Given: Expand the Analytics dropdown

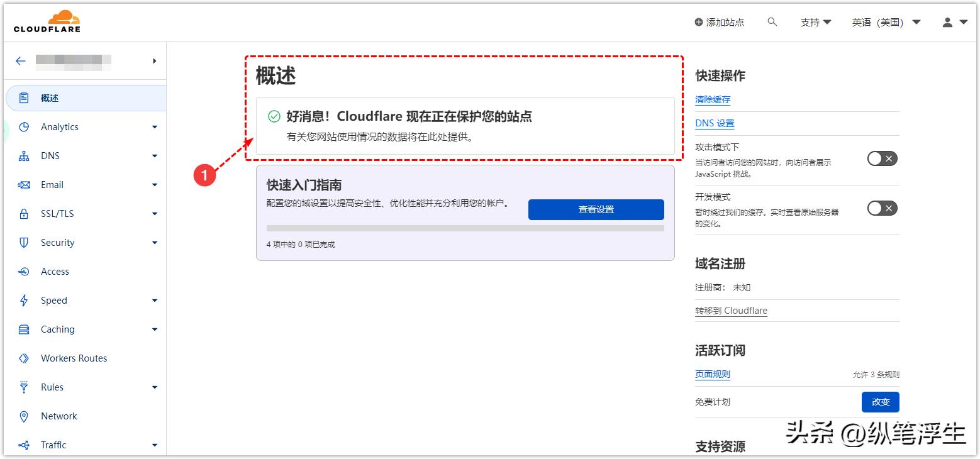Looking at the screenshot, I should click(x=154, y=126).
